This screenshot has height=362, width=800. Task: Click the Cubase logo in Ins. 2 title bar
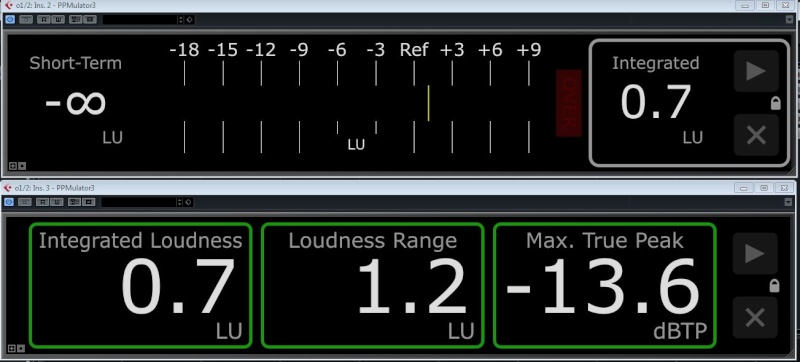[x=8, y=5]
